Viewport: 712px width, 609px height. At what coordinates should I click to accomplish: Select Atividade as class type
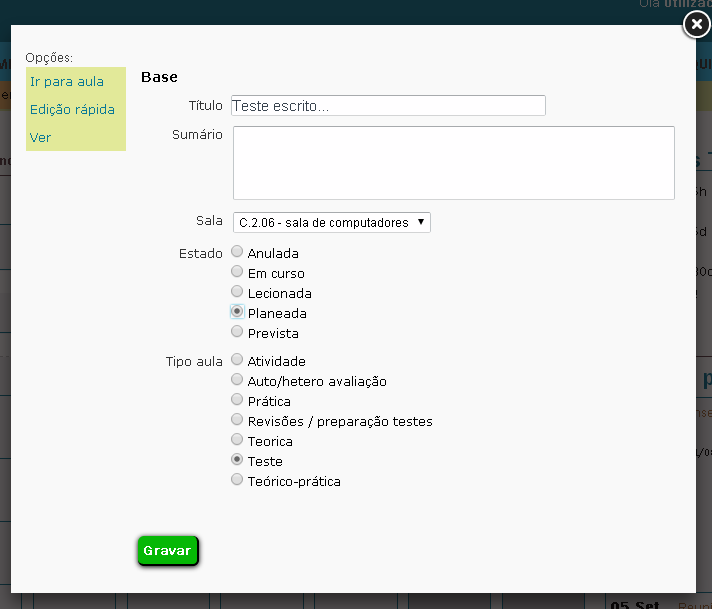pyautogui.click(x=237, y=360)
